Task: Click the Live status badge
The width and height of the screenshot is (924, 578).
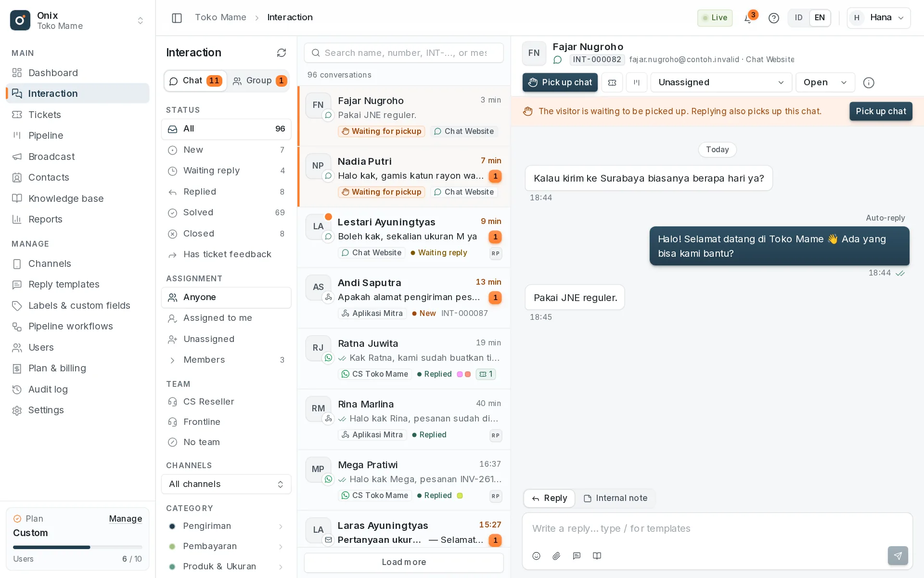Action: tap(715, 18)
